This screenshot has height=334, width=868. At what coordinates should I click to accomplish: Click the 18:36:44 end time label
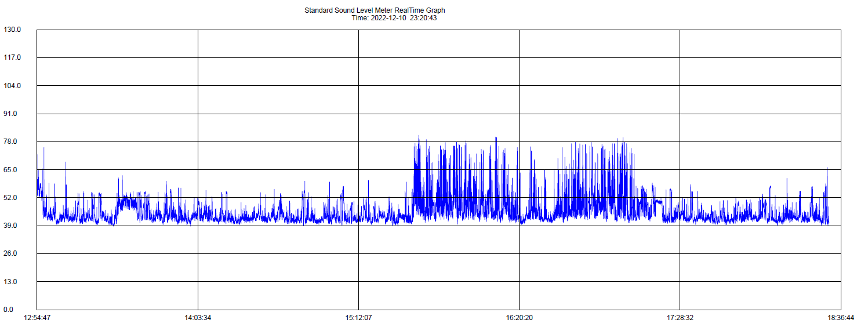point(841,318)
